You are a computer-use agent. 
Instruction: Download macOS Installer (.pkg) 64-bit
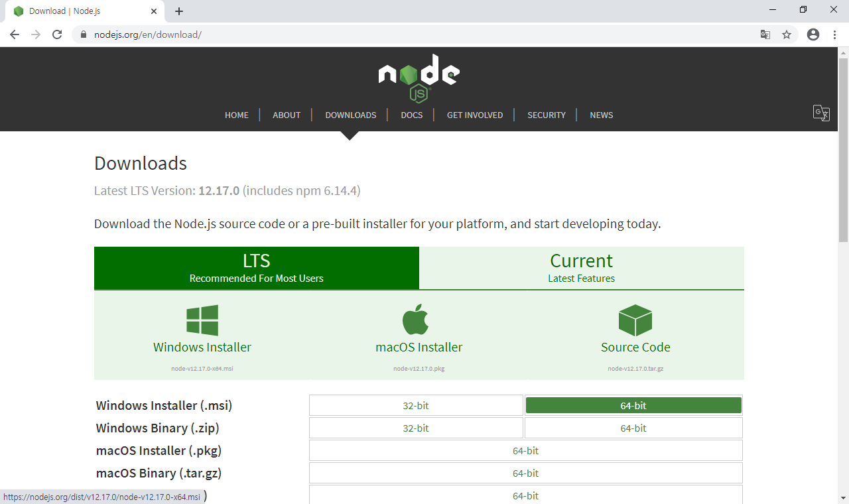(525, 451)
